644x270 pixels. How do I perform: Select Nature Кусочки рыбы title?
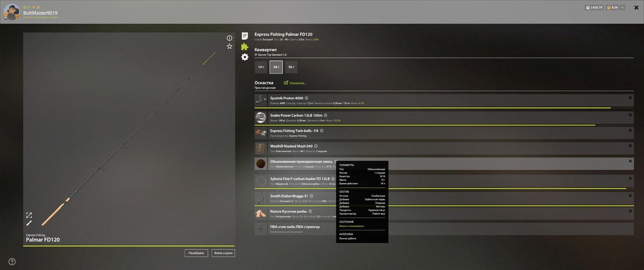click(x=288, y=211)
